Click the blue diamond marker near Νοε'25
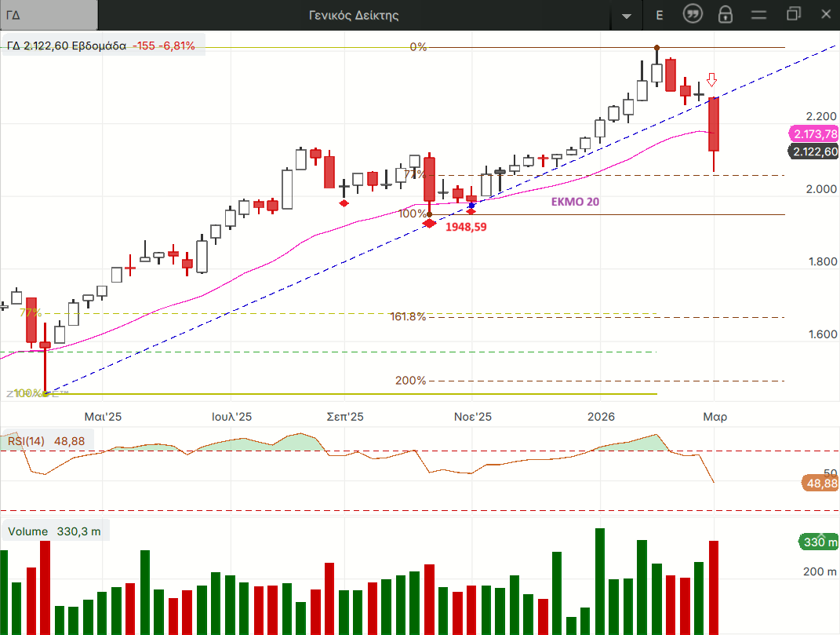The width and height of the screenshot is (840, 635). tap(471, 206)
